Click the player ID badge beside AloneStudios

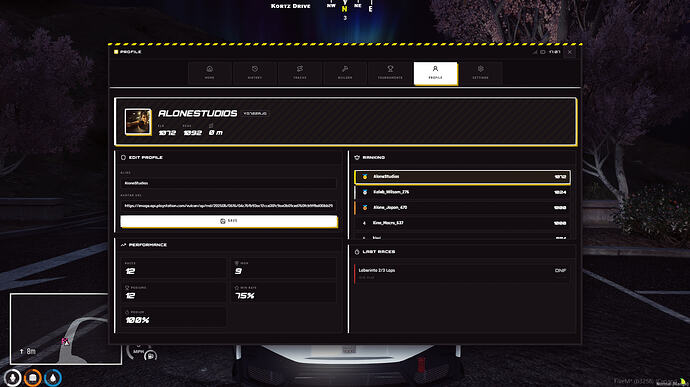[x=255, y=114]
